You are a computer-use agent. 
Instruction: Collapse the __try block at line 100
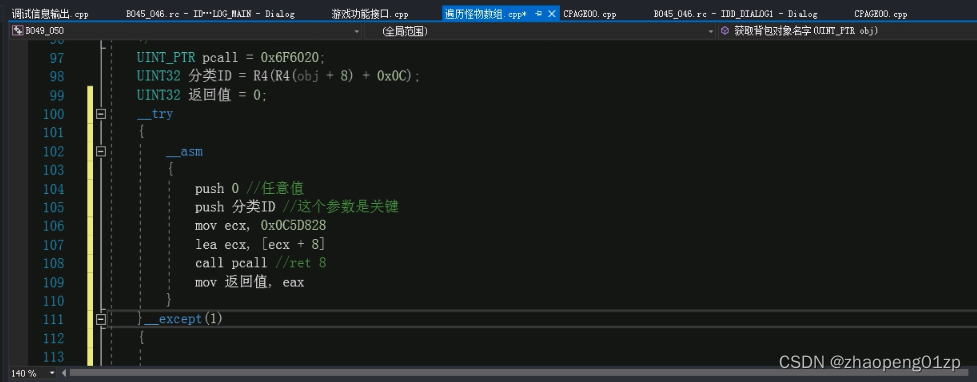tap(100, 114)
